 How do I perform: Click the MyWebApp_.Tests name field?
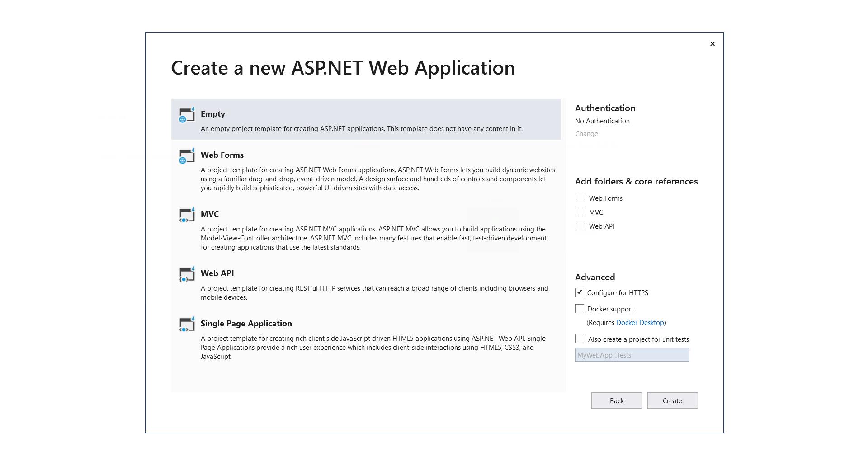click(x=632, y=355)
